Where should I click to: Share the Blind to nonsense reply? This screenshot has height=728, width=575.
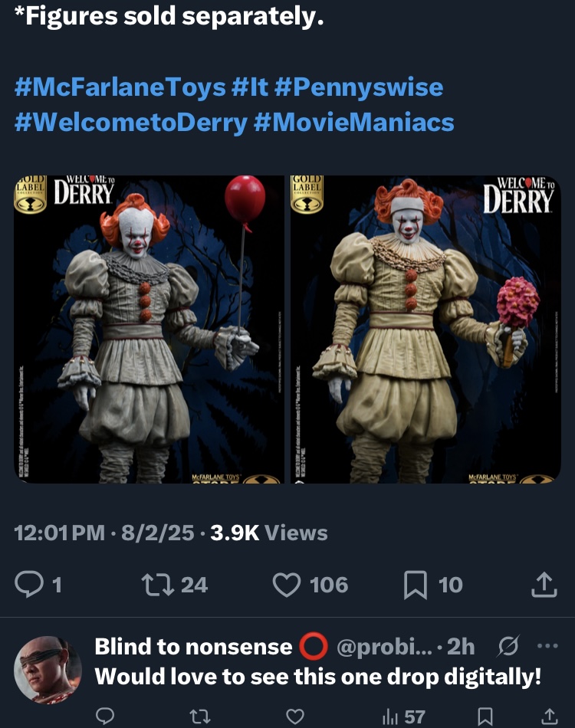[x=550, y=716]
